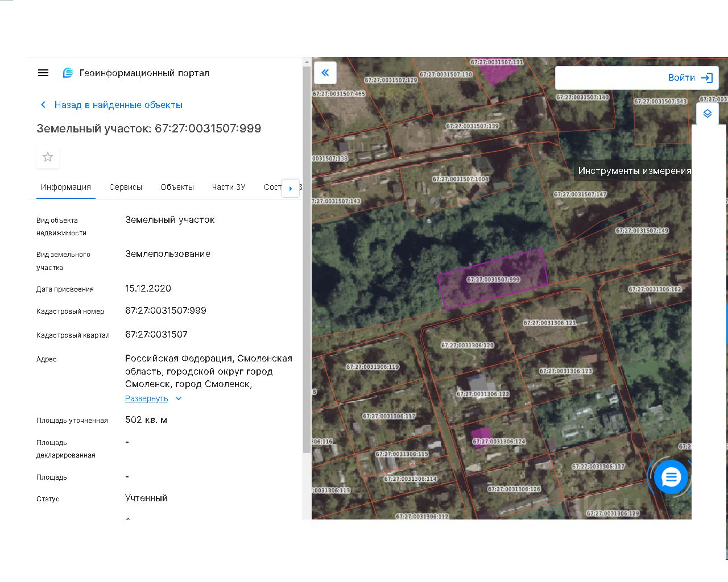This screenshot has height=582, width=728.
Task: Click the Инструменты измерения tooltip label
Action: [634, 171]
